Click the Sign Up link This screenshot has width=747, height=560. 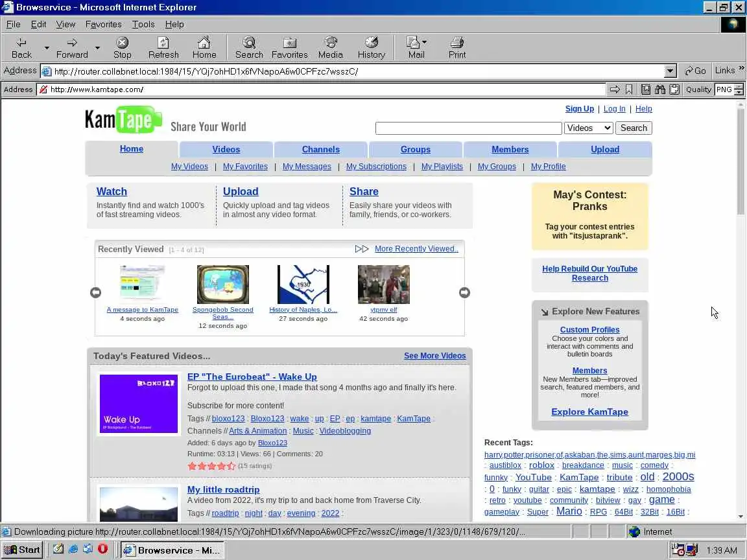coord(579,109)
